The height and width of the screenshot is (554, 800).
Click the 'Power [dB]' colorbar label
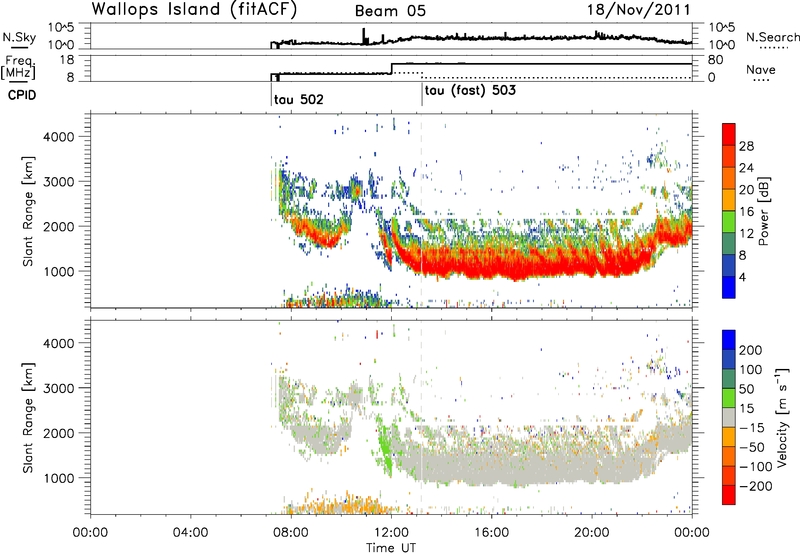763,211
